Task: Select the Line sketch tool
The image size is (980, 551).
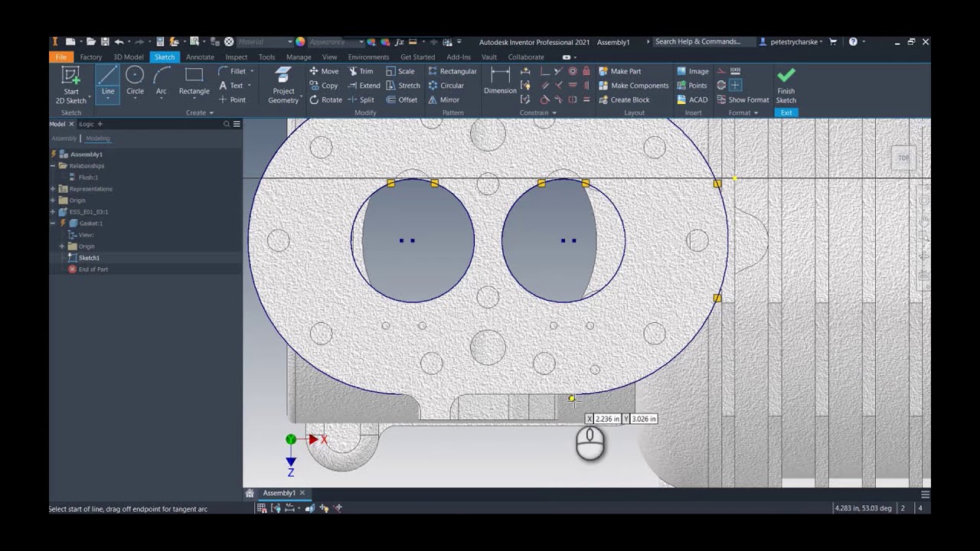Action: click(x=107, y=83)
